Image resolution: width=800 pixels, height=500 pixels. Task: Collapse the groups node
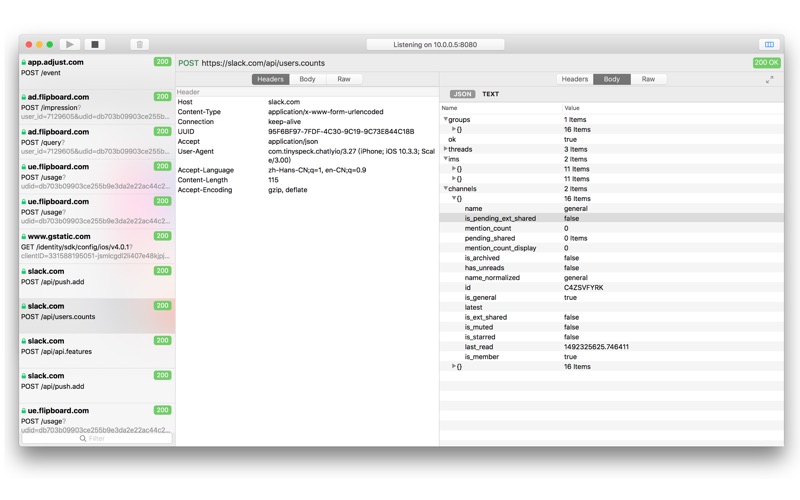coord(445,119)
